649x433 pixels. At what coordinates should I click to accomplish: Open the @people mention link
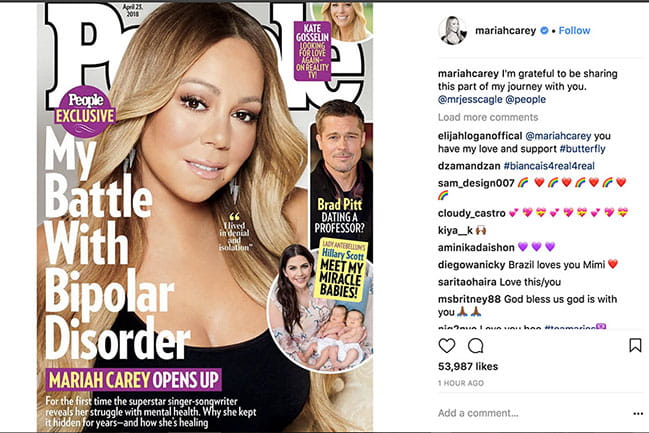pos(526,99)
